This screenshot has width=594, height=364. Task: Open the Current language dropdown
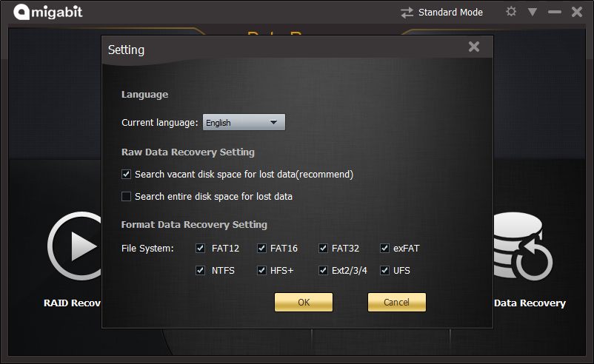tap(244, 122)
